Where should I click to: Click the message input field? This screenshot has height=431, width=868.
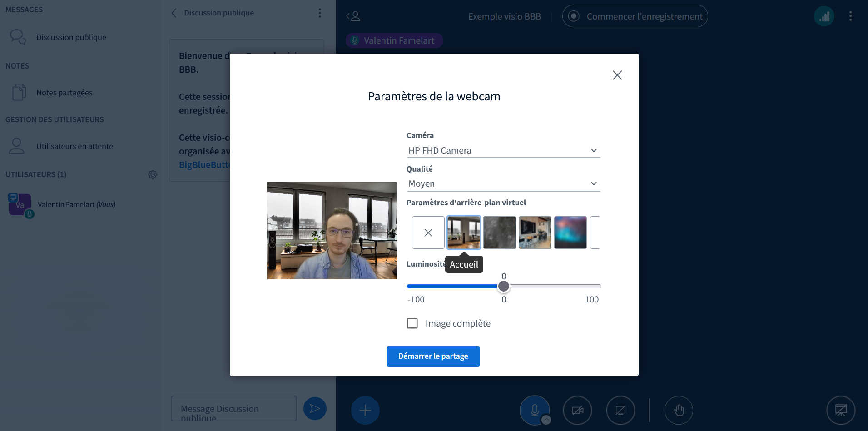pyautogui.click(x=233, y=408)
